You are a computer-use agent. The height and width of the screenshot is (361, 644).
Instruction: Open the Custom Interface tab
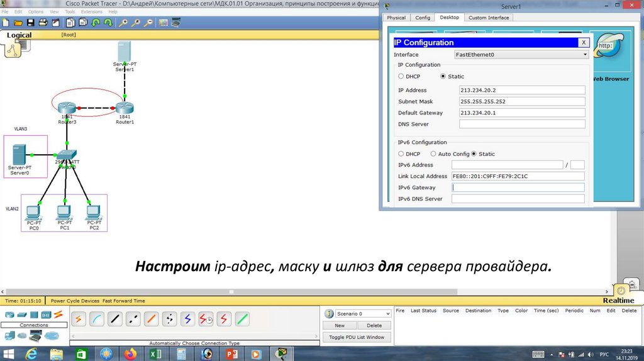pyautogui.click(x=489, y=18)
